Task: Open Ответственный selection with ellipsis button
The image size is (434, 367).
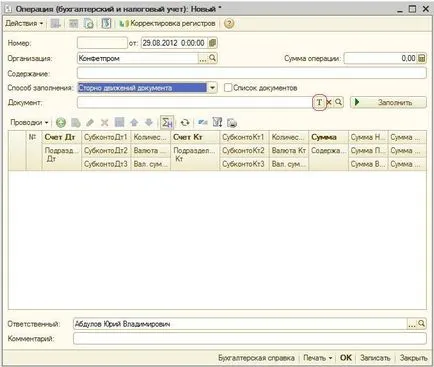Action: pyautogui.click(x=412, y=324)
